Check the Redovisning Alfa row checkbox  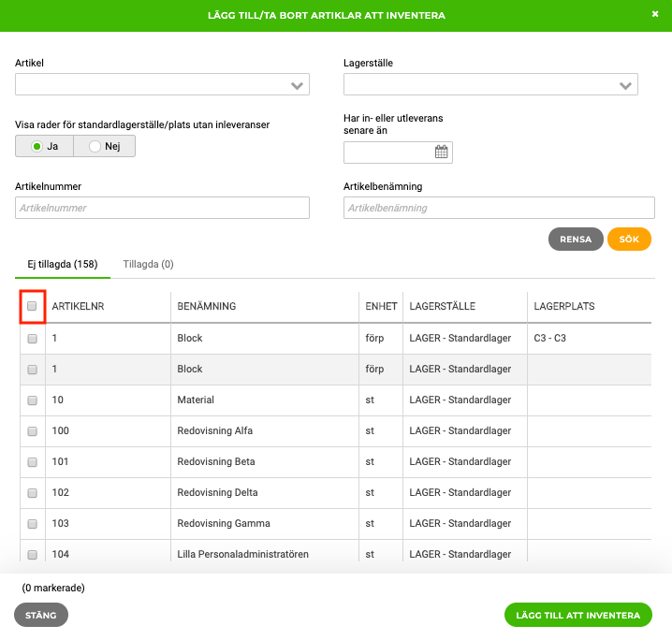(32, 431)
